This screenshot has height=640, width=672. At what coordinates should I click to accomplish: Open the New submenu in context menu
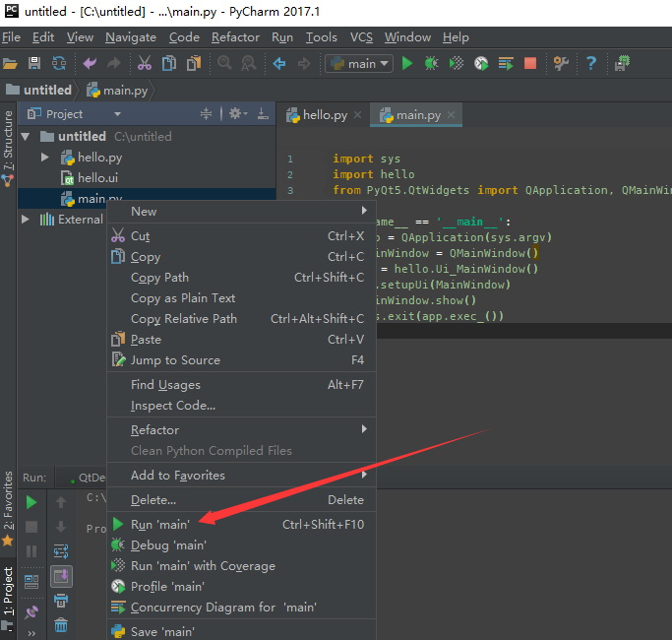click(241, 212)
